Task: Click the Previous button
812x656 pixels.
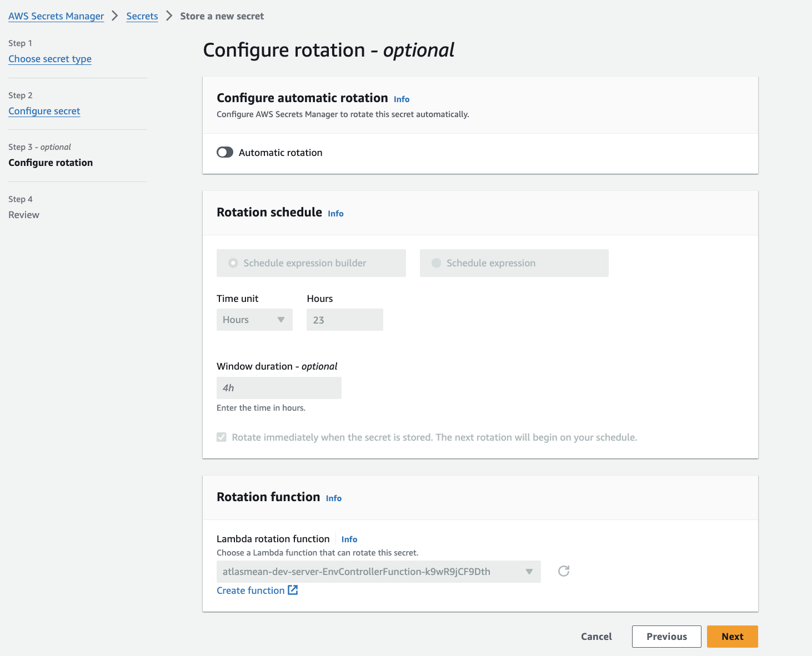Action: (x=666, y=637)
